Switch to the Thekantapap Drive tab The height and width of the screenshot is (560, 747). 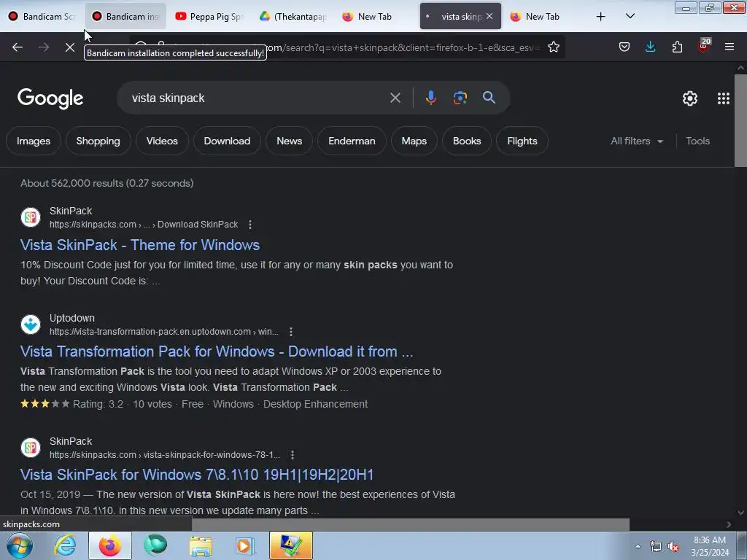pyautogui.click(x=293, y=16)
